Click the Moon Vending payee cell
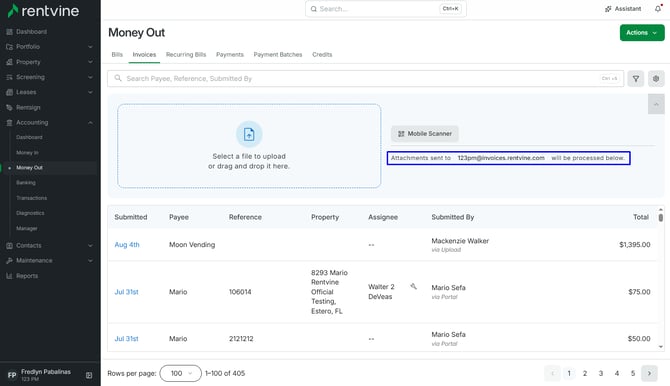 point(192,245)
